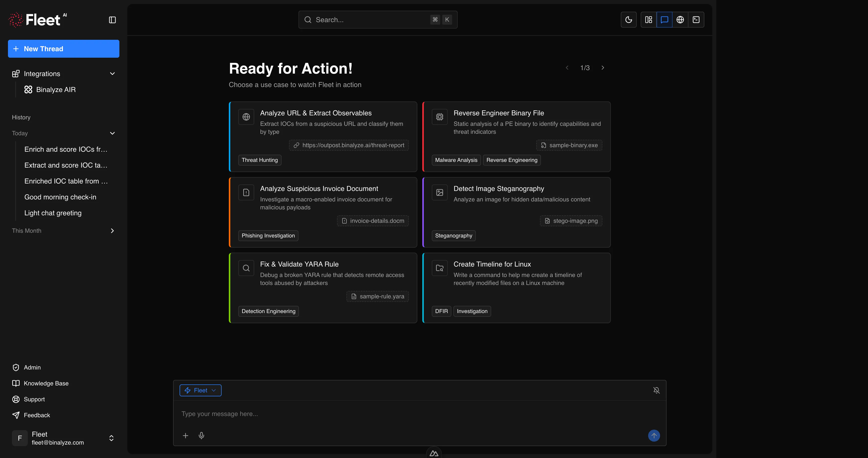This screenshot has height=458, width=868.
Task: Unmute notifications via the bell icon
Action: (x=656, y=390)
